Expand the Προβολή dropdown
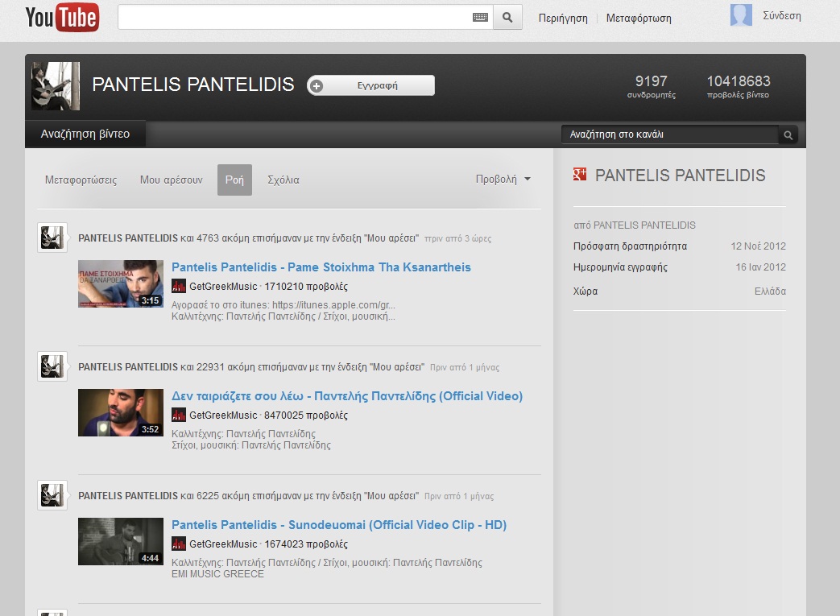This screenshot has height=616, width=840. 503,179
